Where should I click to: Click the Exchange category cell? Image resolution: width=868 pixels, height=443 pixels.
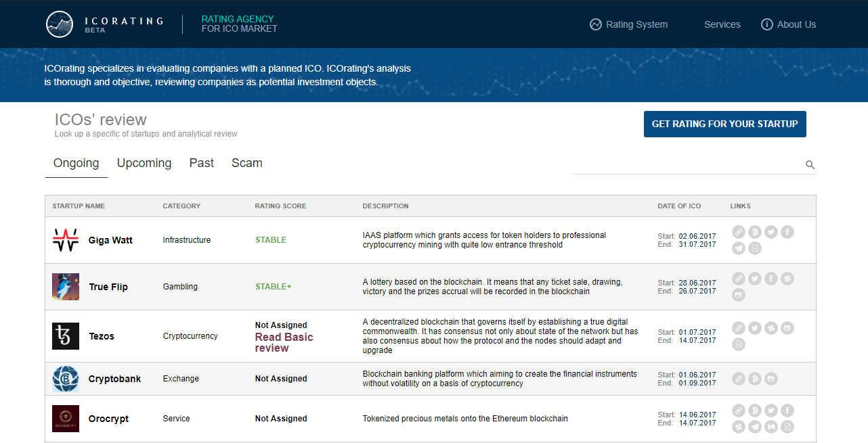(x=181, y=379)
